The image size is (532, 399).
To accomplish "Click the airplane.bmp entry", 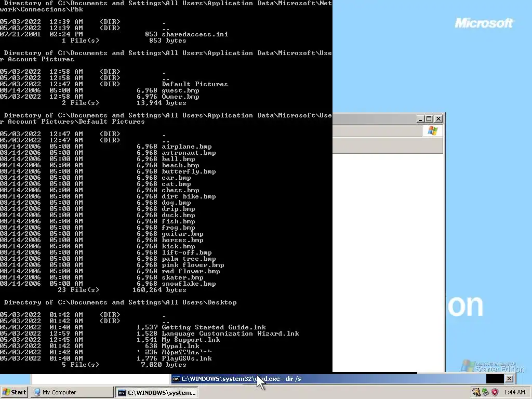I will tap(187, 147).
